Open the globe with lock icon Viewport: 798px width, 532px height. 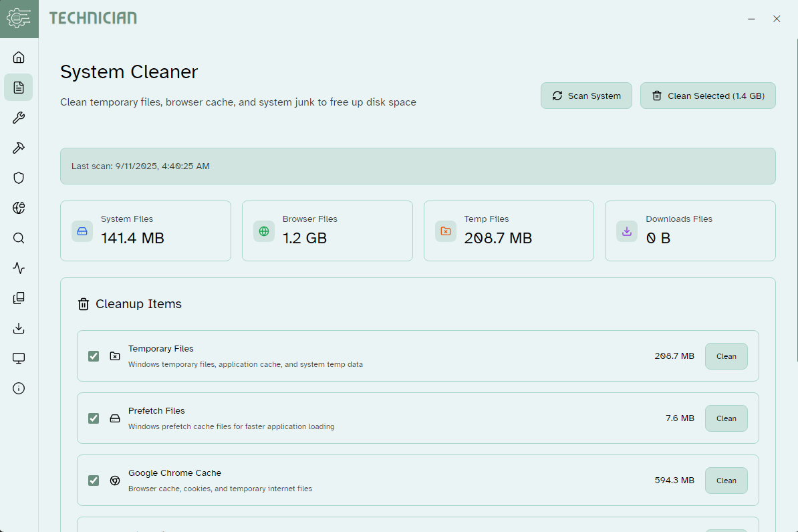[x=19, y=208]
